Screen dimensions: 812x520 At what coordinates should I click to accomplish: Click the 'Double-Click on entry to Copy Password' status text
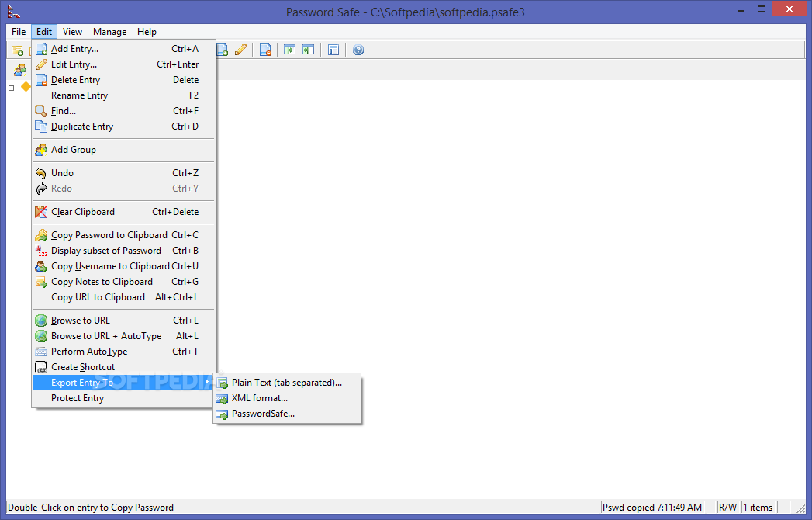pos(91,508)
